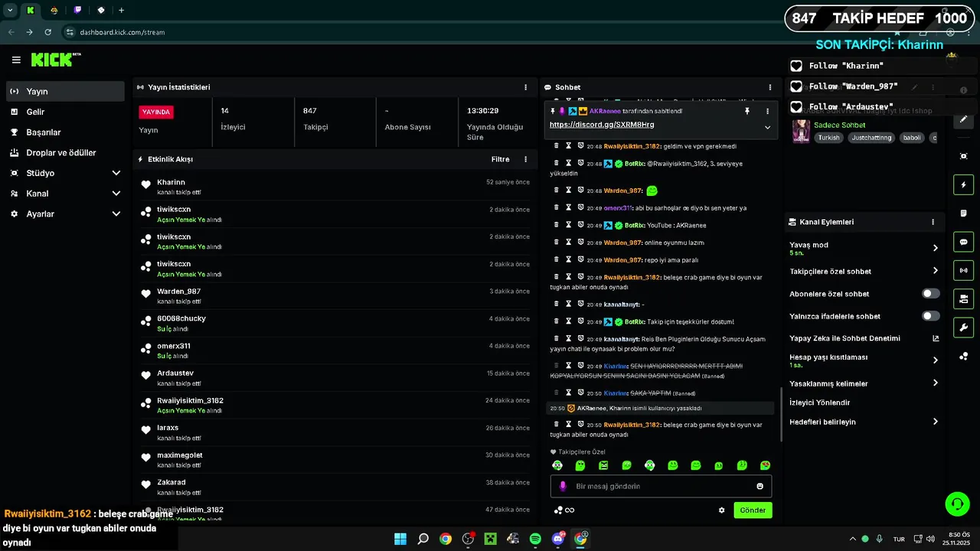Click the wrench tools icon in right toolbar
Screen dimensions: 980x551
[964, 328]
